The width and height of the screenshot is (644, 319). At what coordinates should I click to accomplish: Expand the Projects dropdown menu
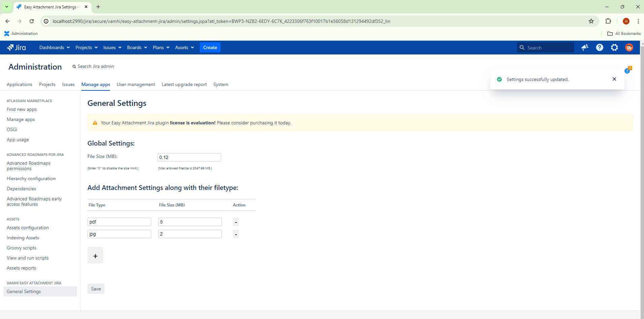pyautogui.click(x=86, y=47)
